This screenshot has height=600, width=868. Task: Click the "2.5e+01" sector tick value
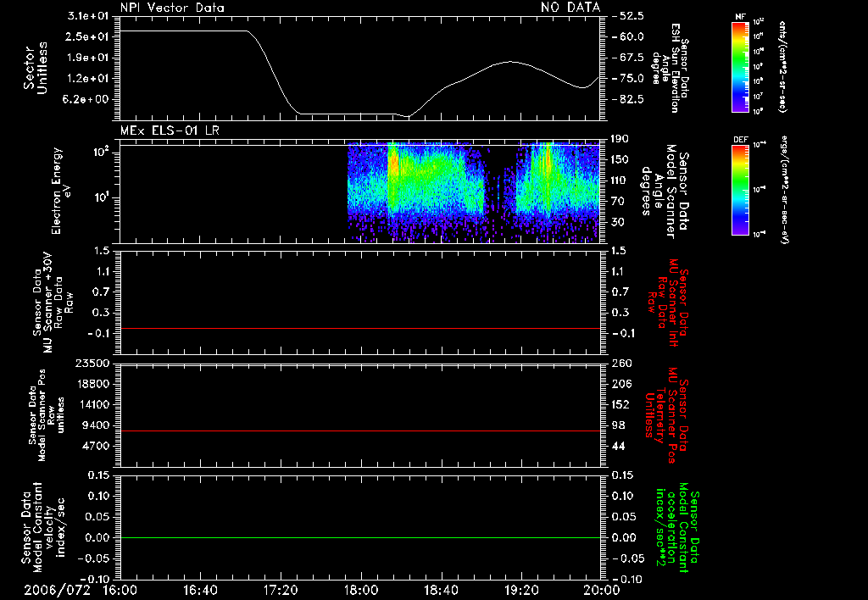click(88, 36)
